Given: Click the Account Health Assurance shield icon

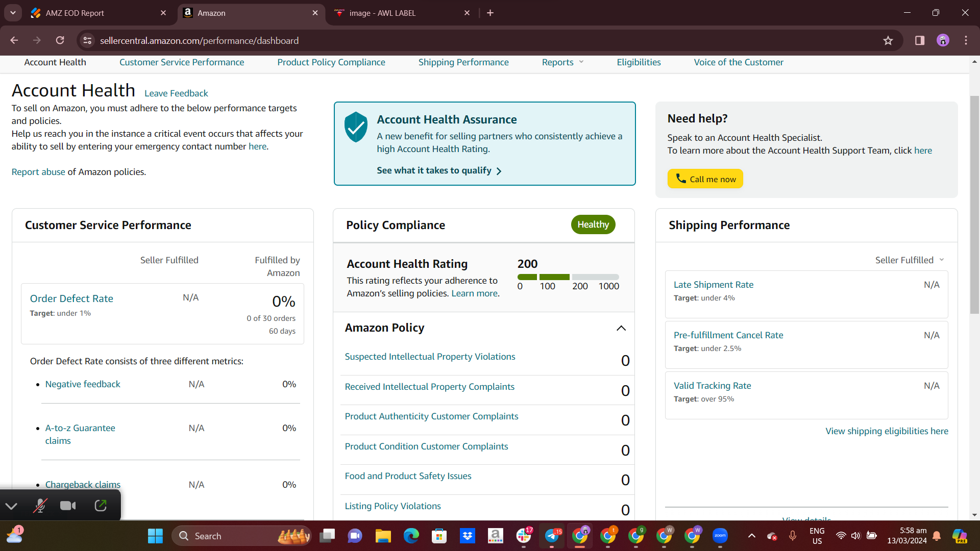Looking at the screenshot, I should pos(356,127).
